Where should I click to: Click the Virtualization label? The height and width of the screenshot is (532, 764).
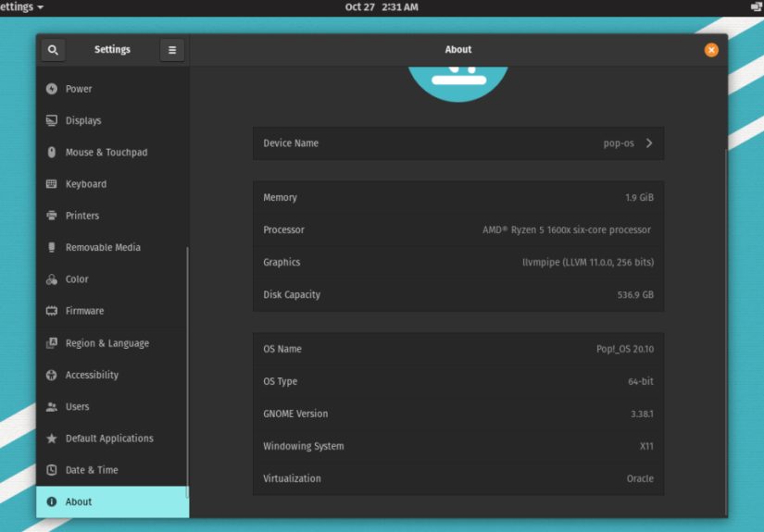[292, 478]
